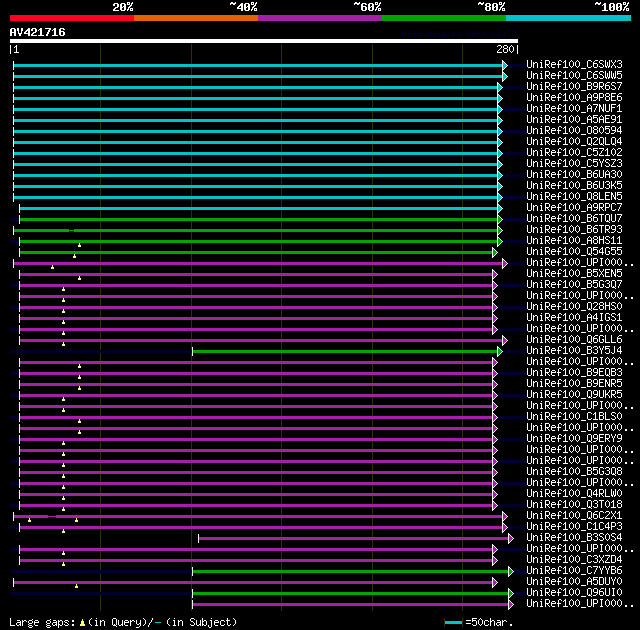Click on UniRef100_C1BLS0
The width and height of the screenshot is (640, 630).
coord(574,417)
